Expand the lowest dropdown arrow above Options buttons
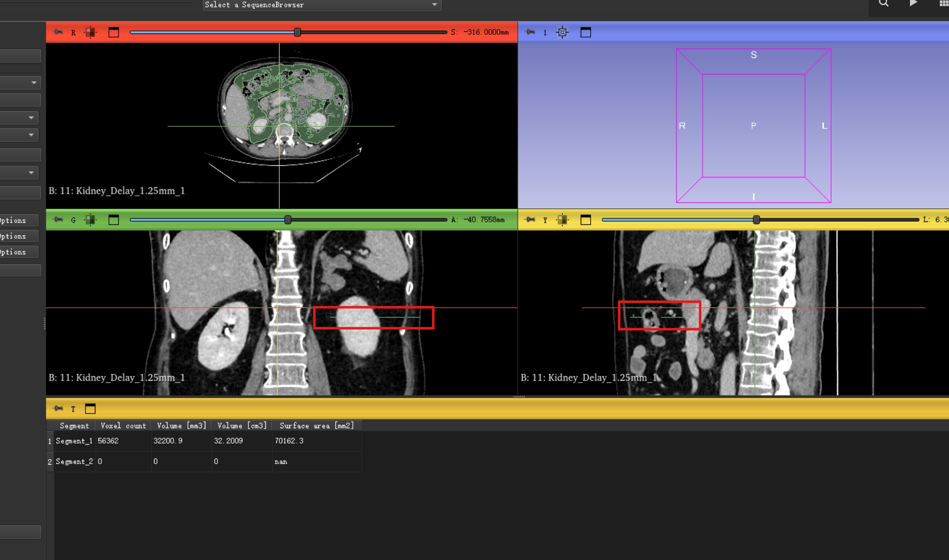Image resolution: width=949 pixels, height=560 pixels. click(31, 173)
